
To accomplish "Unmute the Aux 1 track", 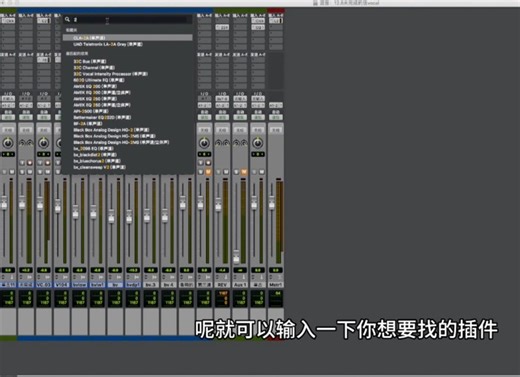I will [x=244, y=172].
